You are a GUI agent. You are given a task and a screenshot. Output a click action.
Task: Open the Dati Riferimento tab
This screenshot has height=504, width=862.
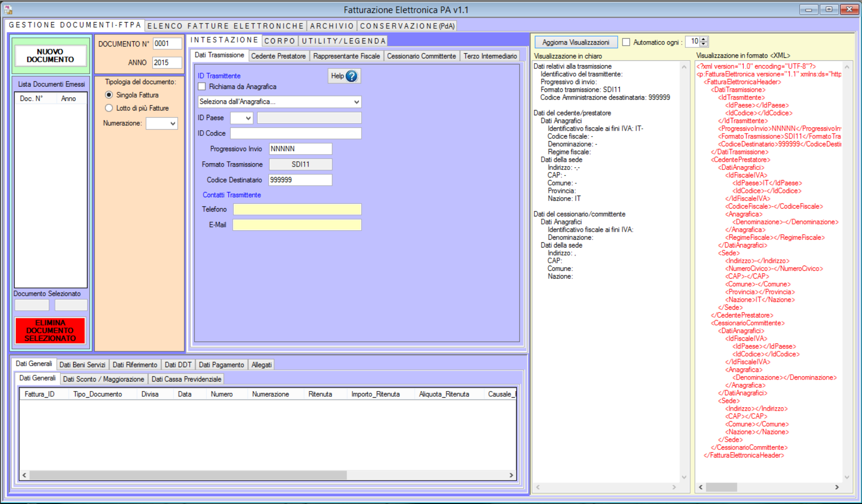135,365
